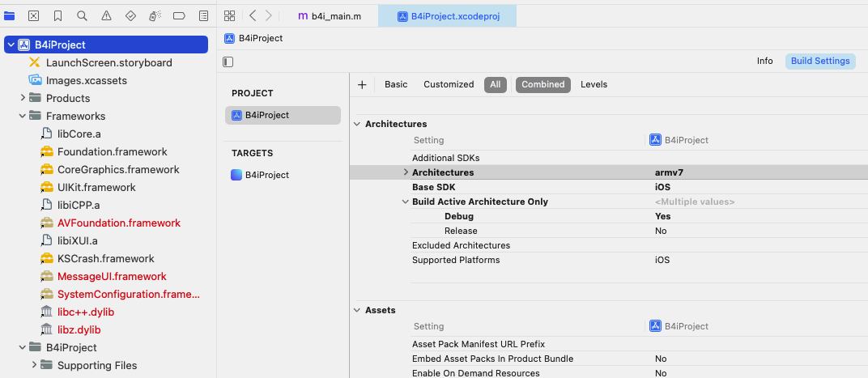Viewport: 868px width, 378px height.
Task: Expand the Products folder
Action: (23, 98)
